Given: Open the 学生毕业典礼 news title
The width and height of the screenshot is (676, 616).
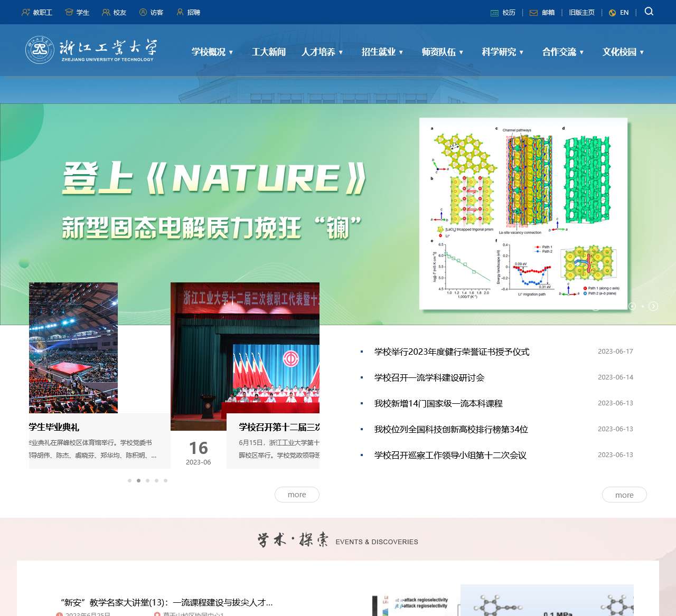Looking at the screenshot, I should 54,427.
